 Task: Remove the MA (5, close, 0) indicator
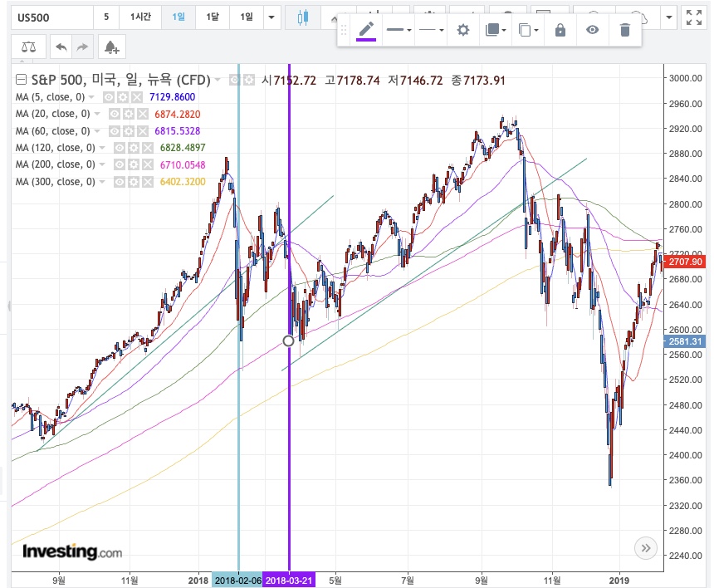tap(137, 97)
